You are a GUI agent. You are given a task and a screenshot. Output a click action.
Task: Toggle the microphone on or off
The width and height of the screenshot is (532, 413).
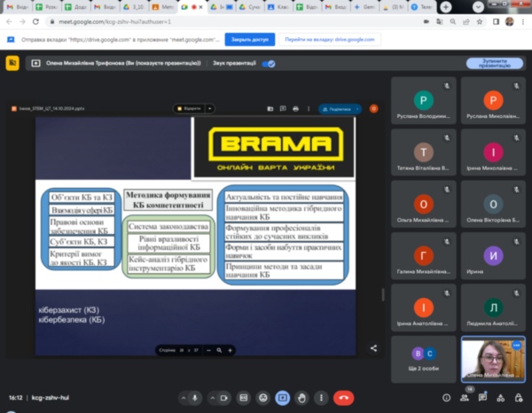[x=197, y=397]
